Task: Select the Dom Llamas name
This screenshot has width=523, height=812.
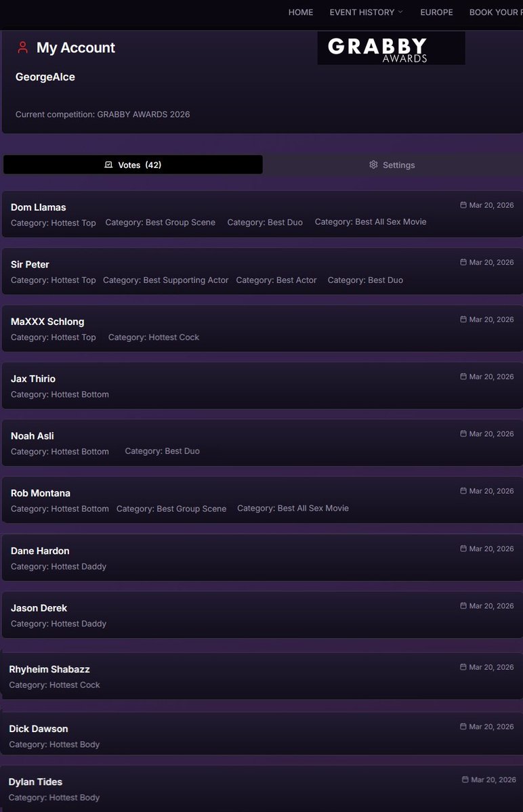Action: coord(39,207)
